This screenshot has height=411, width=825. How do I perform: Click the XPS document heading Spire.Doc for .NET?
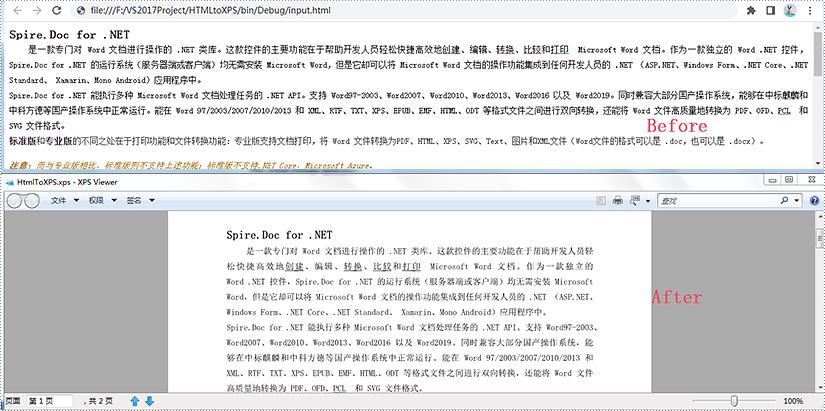[x=279, y=235]
